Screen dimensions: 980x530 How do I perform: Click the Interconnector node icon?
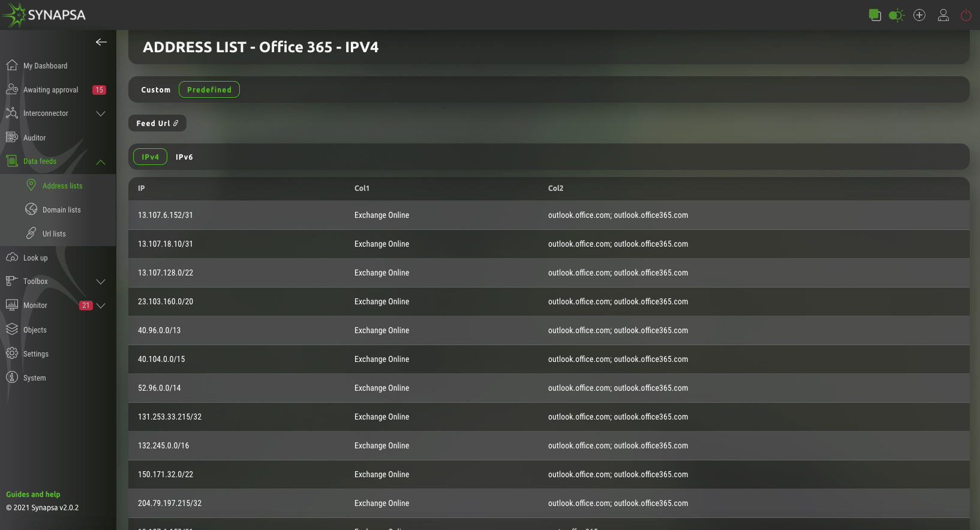pyautogui.click(x=11, y=113)
